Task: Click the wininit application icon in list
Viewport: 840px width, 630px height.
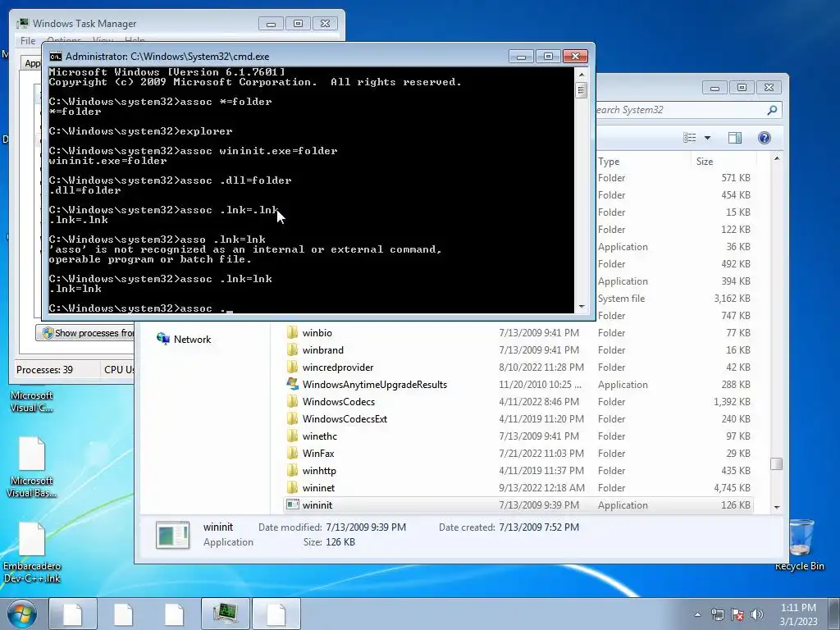Action: coord(293,504)
